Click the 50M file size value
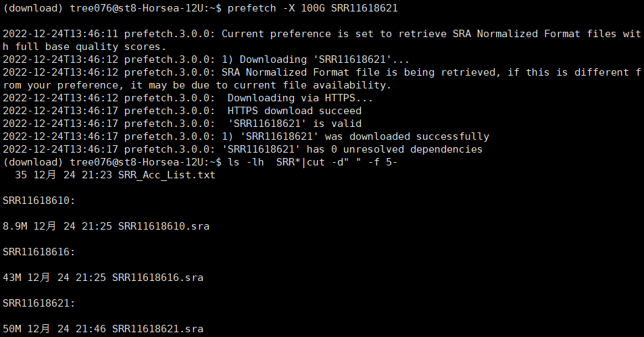The height and width of the screenshot is (337, 644). point(12,329)
